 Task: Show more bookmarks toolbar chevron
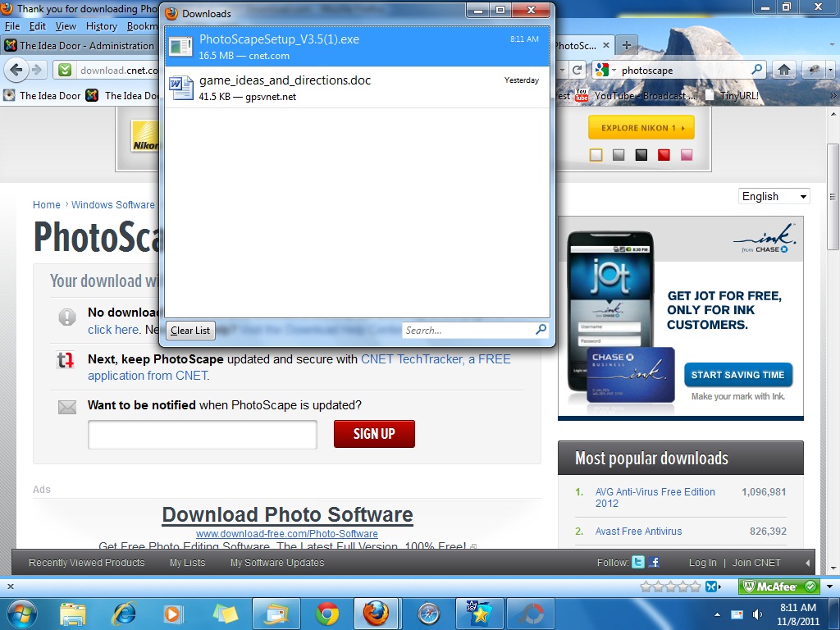833,95
